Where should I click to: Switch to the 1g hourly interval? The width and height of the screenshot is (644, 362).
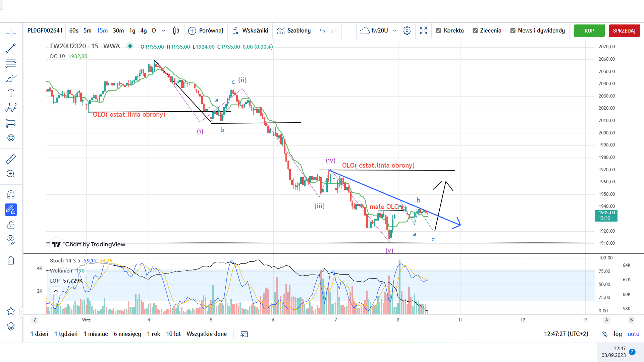click(x=132, y=31)
